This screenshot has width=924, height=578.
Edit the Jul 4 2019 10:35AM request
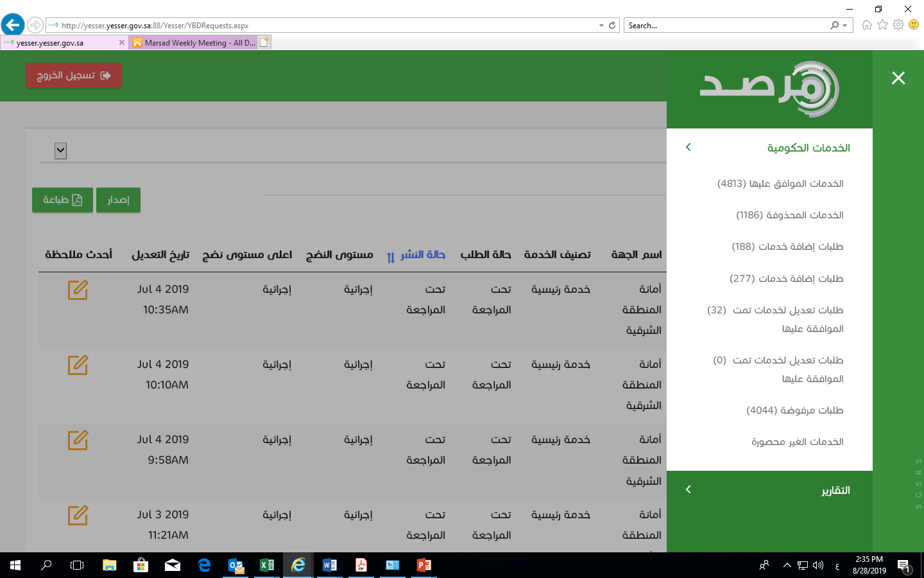[78, 290]
